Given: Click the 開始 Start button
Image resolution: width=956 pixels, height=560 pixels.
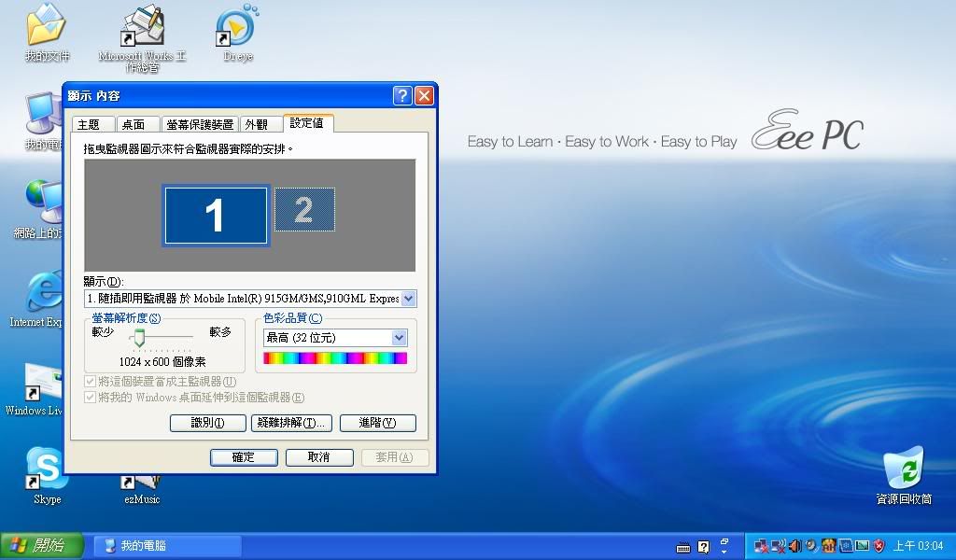Looking at the screenshot, I should click(x=42, y=545).
